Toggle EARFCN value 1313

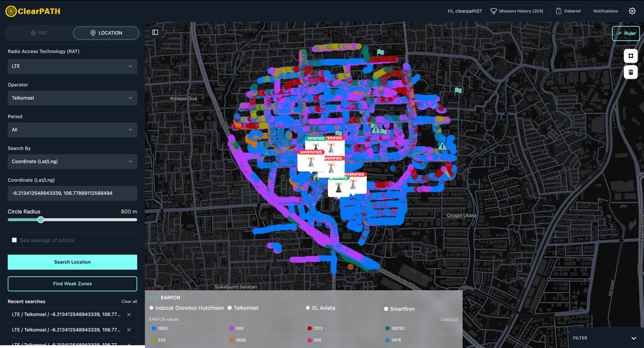342,328
